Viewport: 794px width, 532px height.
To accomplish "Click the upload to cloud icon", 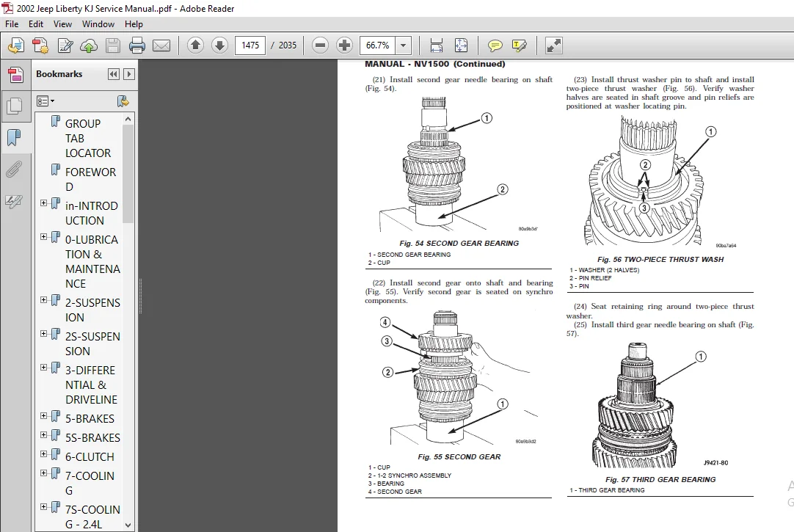I will tap(89, 45).
